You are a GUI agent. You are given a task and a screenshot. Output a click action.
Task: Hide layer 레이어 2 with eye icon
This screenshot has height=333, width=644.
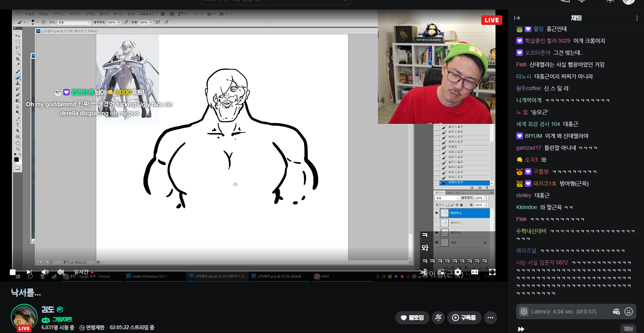tap(437, 233)
